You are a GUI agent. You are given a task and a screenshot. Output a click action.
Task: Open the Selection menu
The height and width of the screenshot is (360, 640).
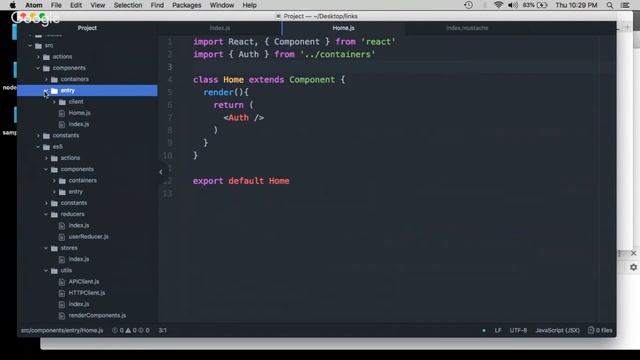pyautogui.click(x=128, y=5)
